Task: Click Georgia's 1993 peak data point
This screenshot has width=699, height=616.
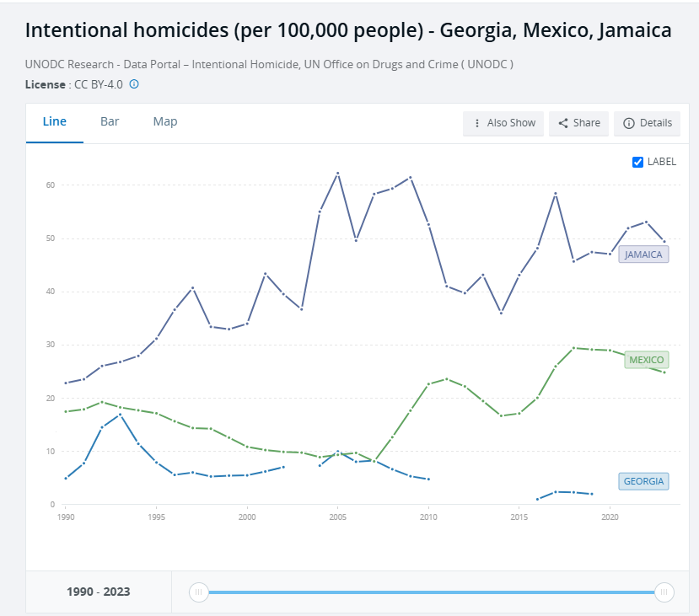Action: click(x=121, y=414)
